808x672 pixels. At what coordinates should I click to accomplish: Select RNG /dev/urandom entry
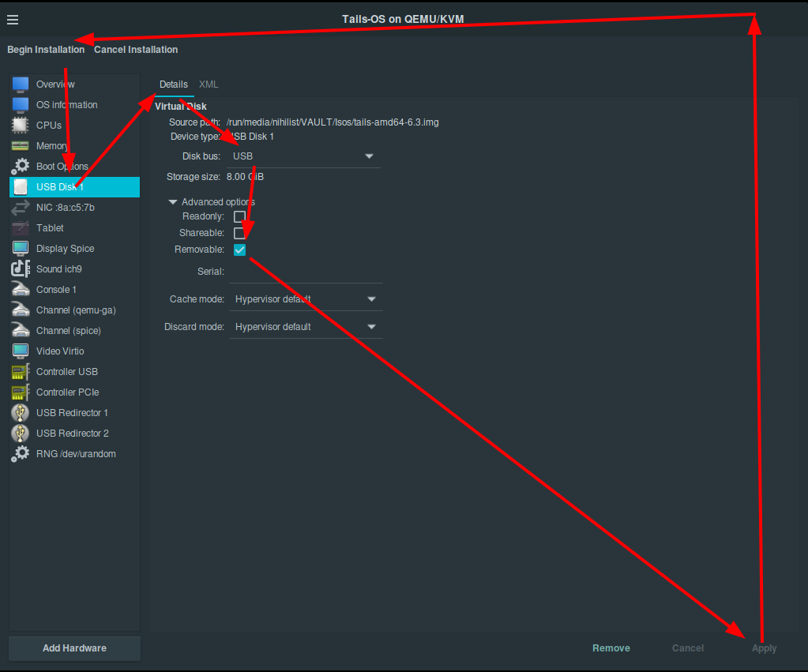pyautogui.click(x=75, y=454)
